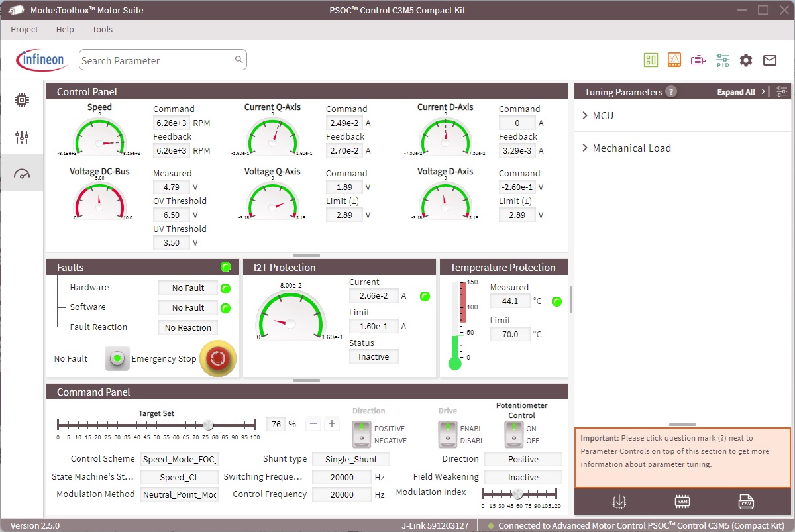This screenshot has height=532, width=795.
Task: Click Expand All in Tuning Parameters
Action: [736, 92]
